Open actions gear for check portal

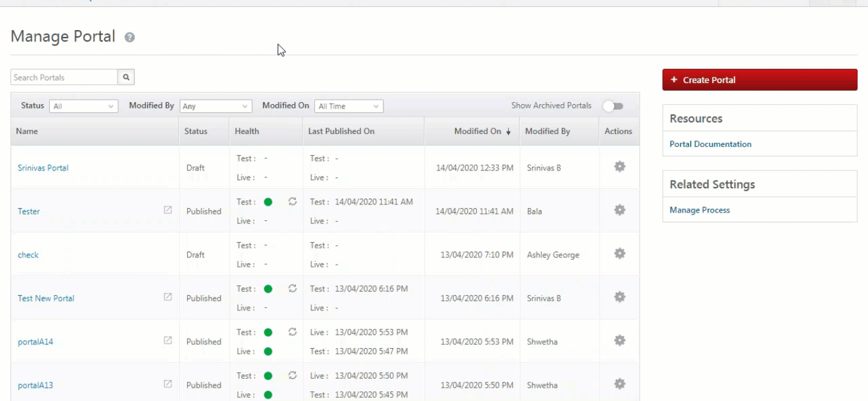(619, 253)
